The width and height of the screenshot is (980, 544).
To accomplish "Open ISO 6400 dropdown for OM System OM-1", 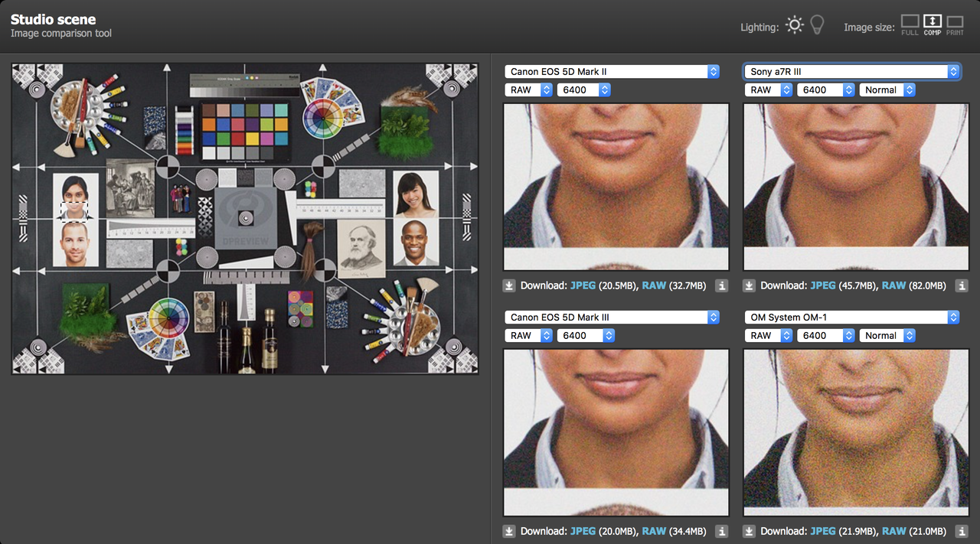I will click(825, 335).
